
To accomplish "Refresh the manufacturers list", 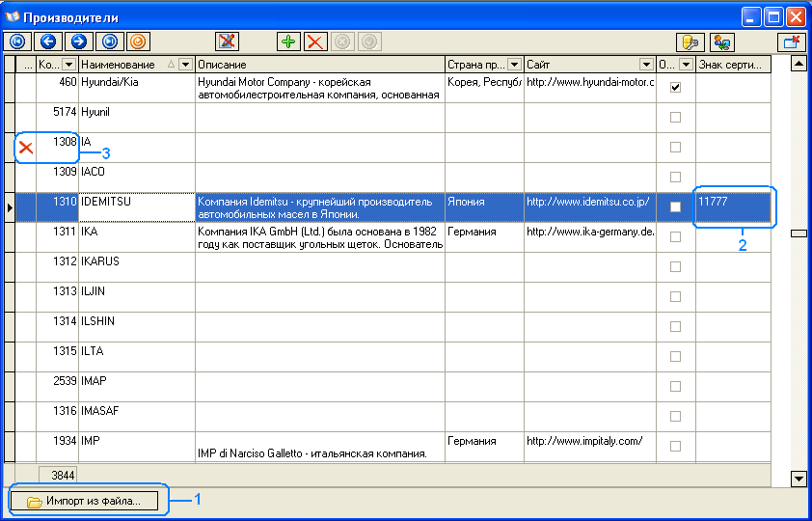I will (x=138, y=41).
